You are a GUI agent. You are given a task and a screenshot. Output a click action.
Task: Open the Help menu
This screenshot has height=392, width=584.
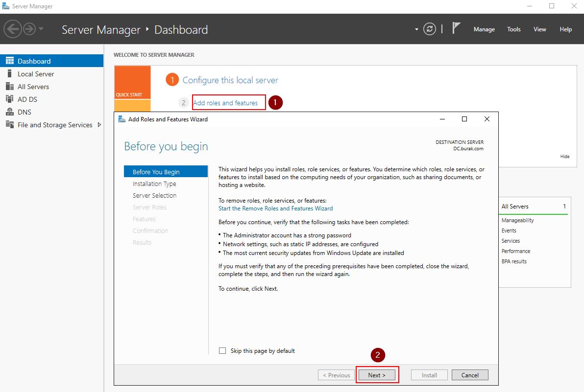coord(565,29)
